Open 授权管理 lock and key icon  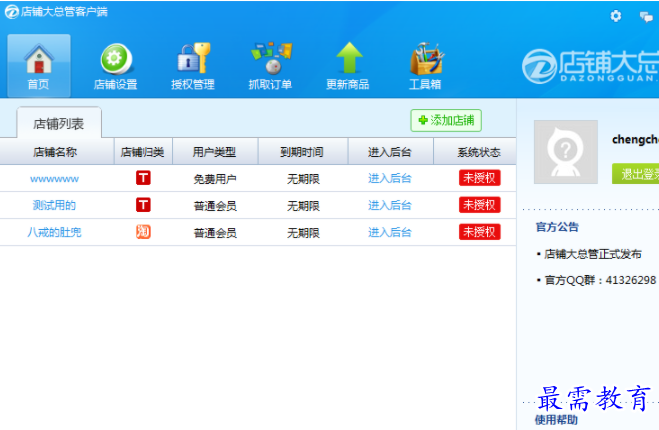pos(193,66)
